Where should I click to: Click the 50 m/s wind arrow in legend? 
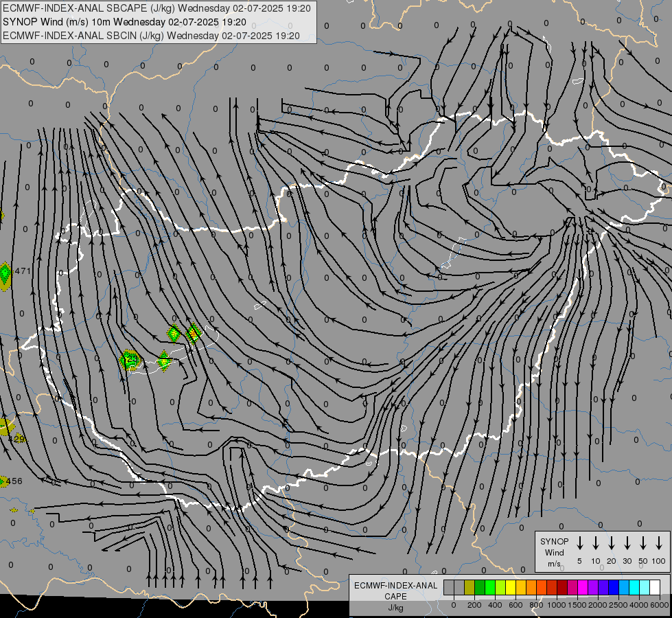click(643, 542)
